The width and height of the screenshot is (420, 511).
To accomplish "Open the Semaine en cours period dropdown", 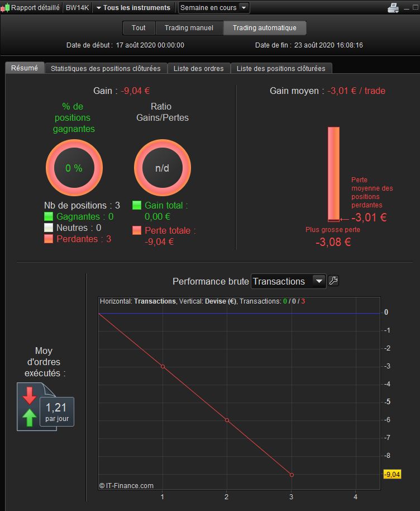I will (x=214, y=7).
